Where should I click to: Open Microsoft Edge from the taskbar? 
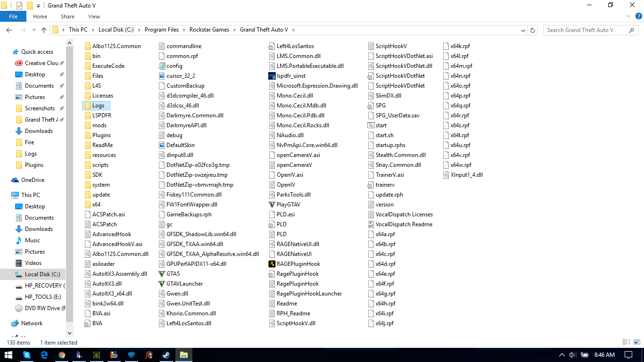tap(44, 355)
